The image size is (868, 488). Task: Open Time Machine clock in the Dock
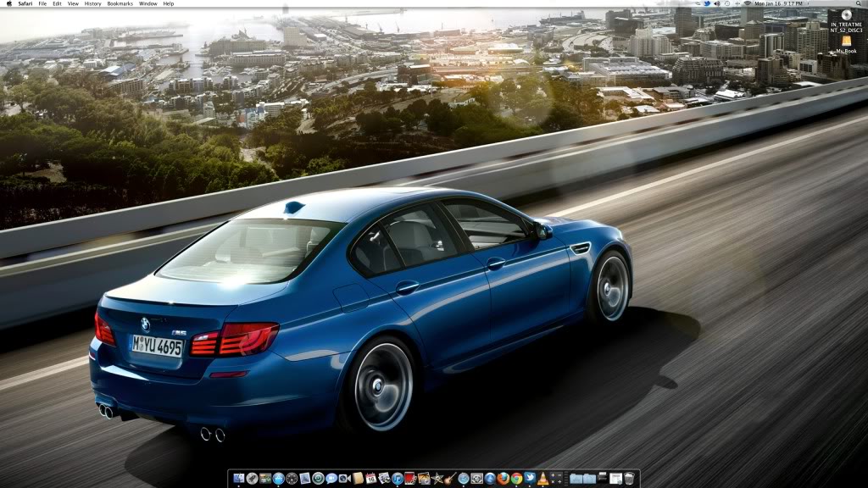[319, 478]
